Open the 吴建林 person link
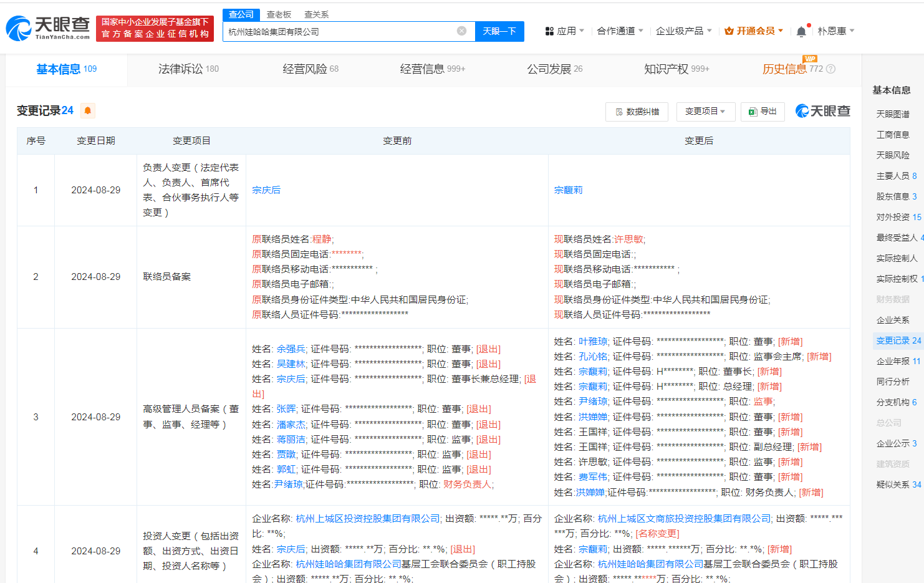Screen dimensions: 924x583 291,364
